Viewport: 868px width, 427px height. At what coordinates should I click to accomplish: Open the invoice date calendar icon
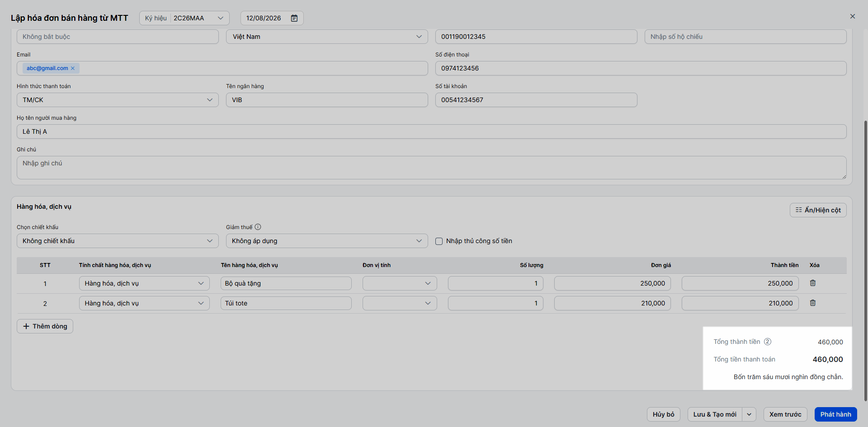pos(294,18)
